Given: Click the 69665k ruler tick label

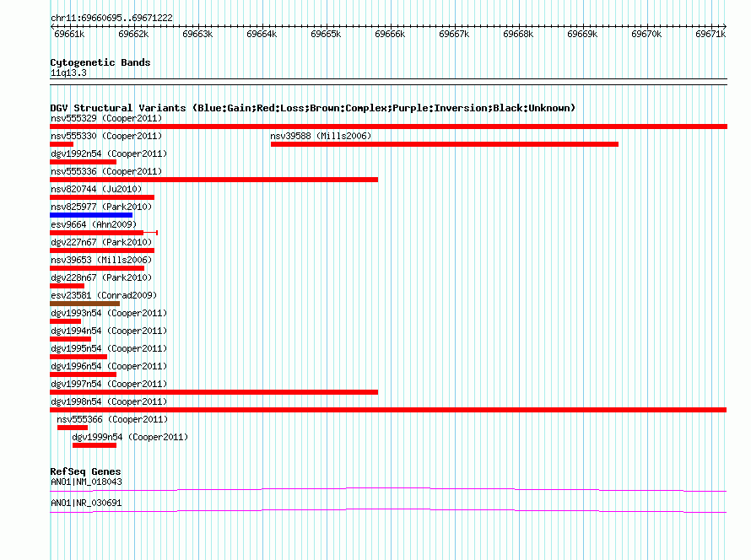Looking at the screenshot, I should (327, 34).
